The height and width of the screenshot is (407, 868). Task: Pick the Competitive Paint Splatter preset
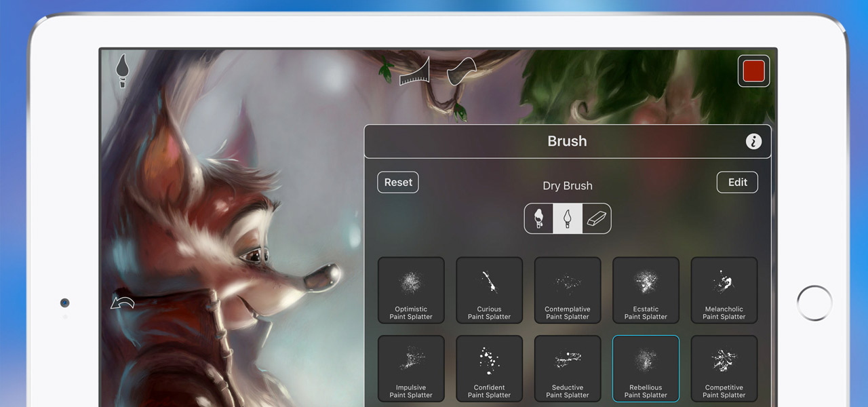point(724,368)
